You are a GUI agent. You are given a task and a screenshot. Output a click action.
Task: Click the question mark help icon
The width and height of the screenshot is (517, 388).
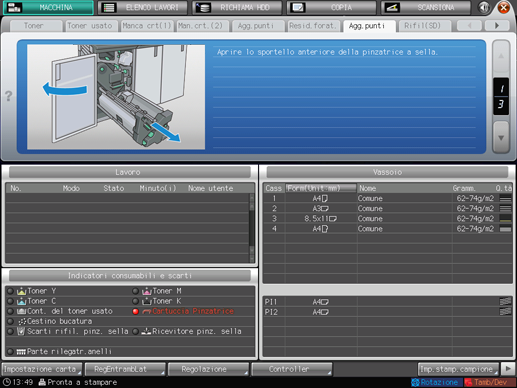tap(9, 96)
